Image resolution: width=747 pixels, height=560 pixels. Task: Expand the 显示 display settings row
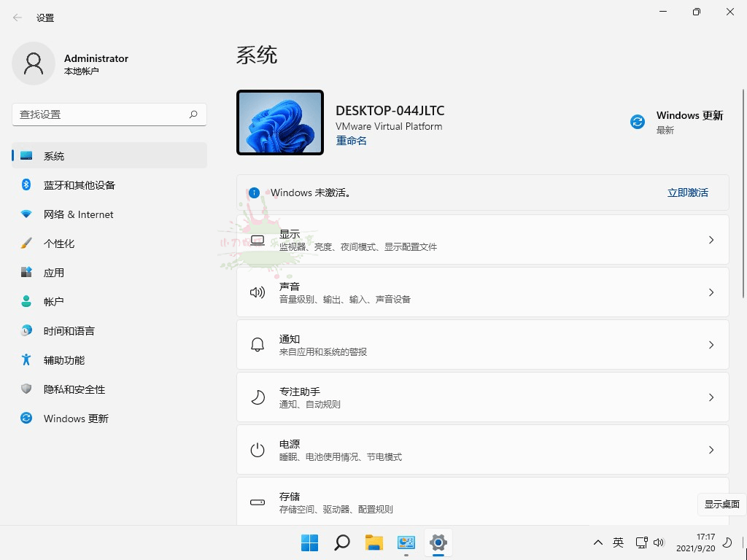click(482, 239)
